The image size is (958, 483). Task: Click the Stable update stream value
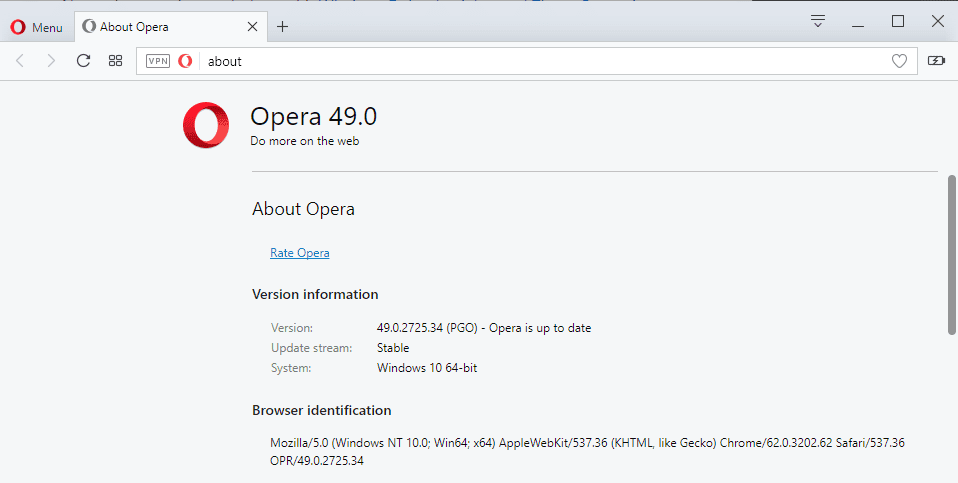(393, 348)
